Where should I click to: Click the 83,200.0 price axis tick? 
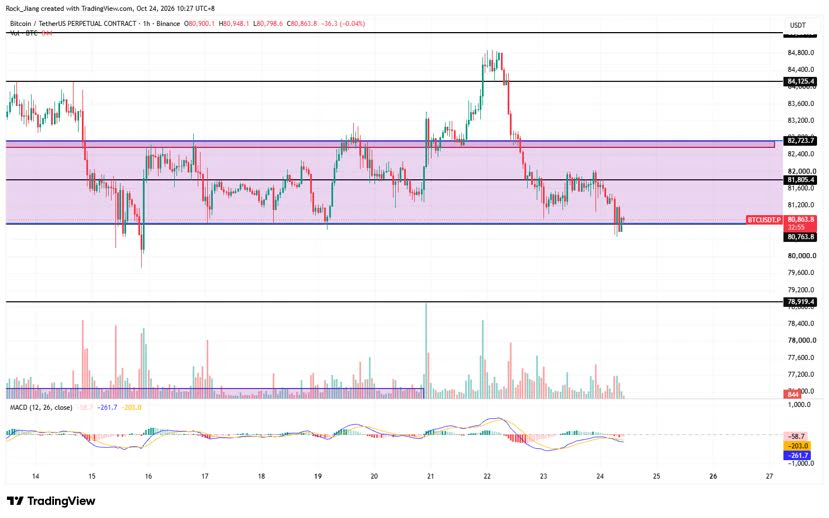point(801,121)
